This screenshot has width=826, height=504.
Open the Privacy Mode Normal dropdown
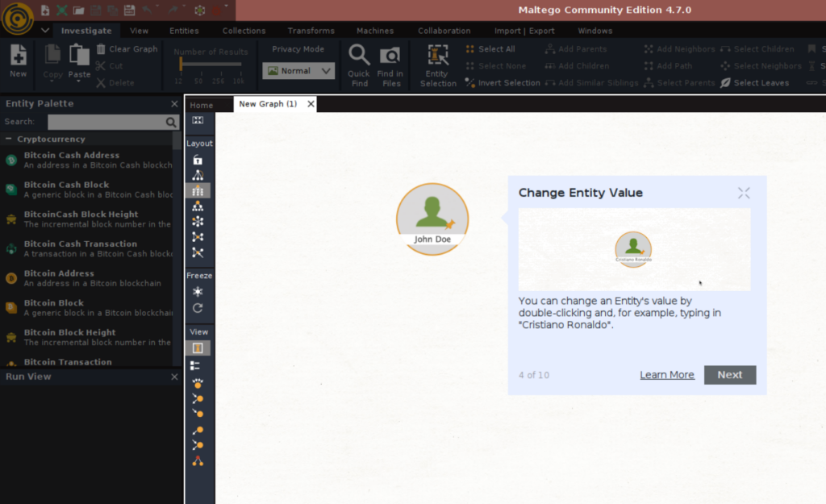pyautogui.click(x=298, y=71)
